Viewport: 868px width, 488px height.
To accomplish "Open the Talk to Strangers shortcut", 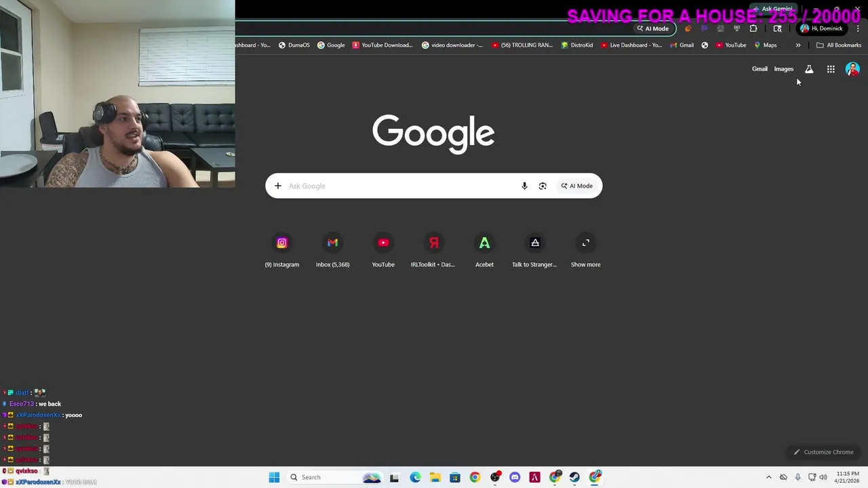I will click(534, 251).
